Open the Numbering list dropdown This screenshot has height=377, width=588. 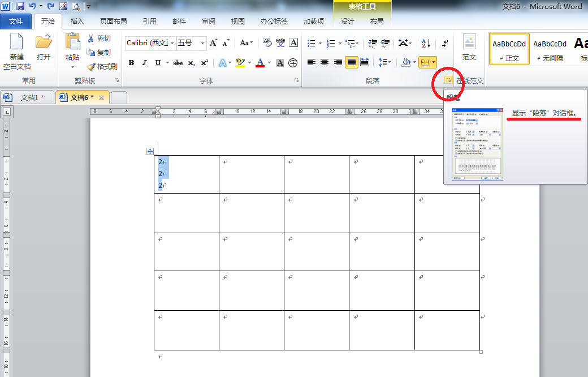340,43
